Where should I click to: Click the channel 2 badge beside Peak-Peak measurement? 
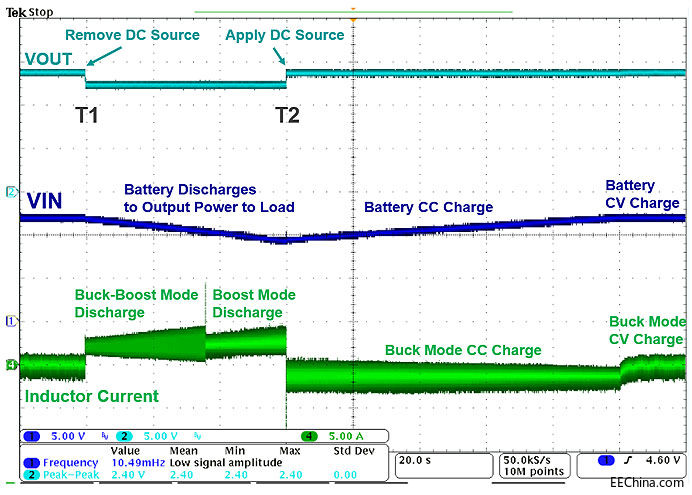(31, 475)
